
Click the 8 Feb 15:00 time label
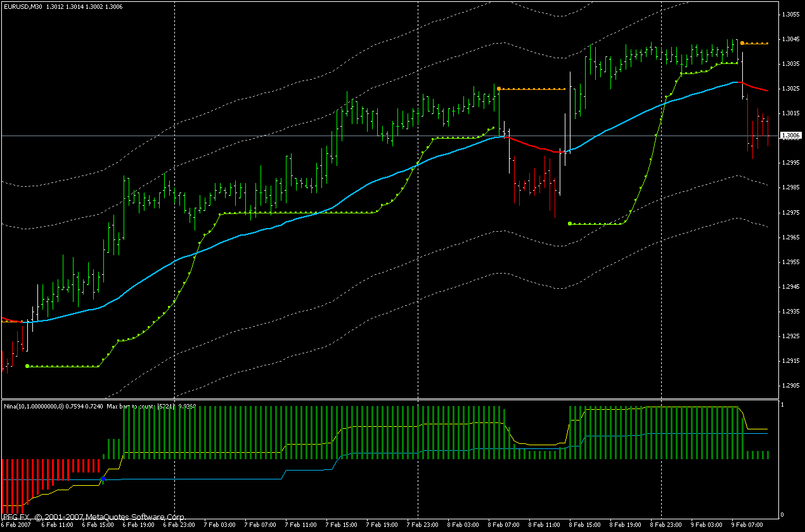pyautogui.click(x=584, y=525)
